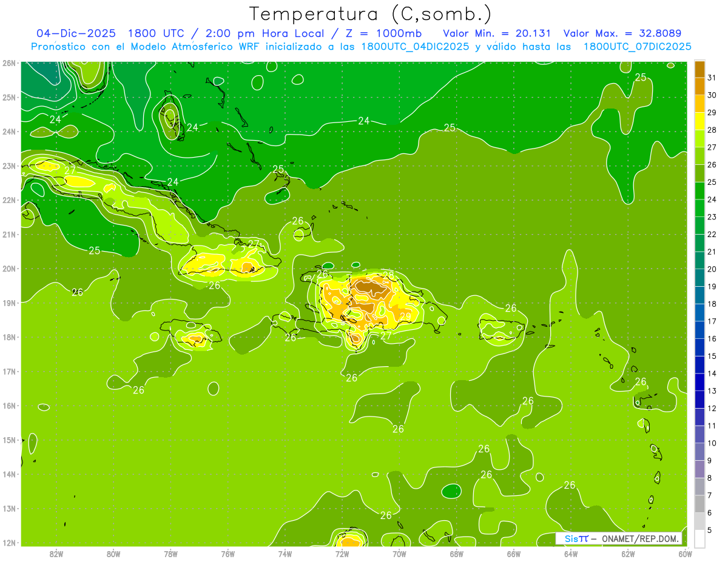
Task: Pick the brown legend swatch above 31
Action: coord(700,69)
